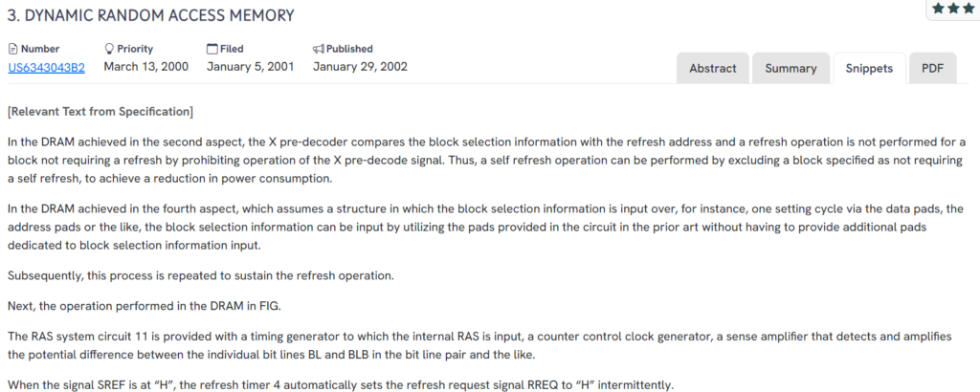This screenshot has height=392, width=980.
Task: Click the Relevant Text from Specification heading
Action: pos(100,112)
